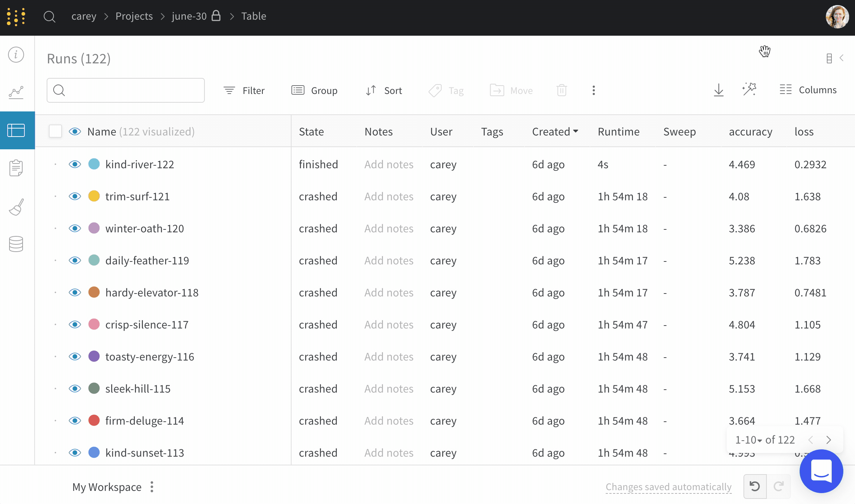Open the reports clipboard icon in sidebar
The height and width of the screenshot is (504, 855).
pyautogui.click(x=16, y=168)
